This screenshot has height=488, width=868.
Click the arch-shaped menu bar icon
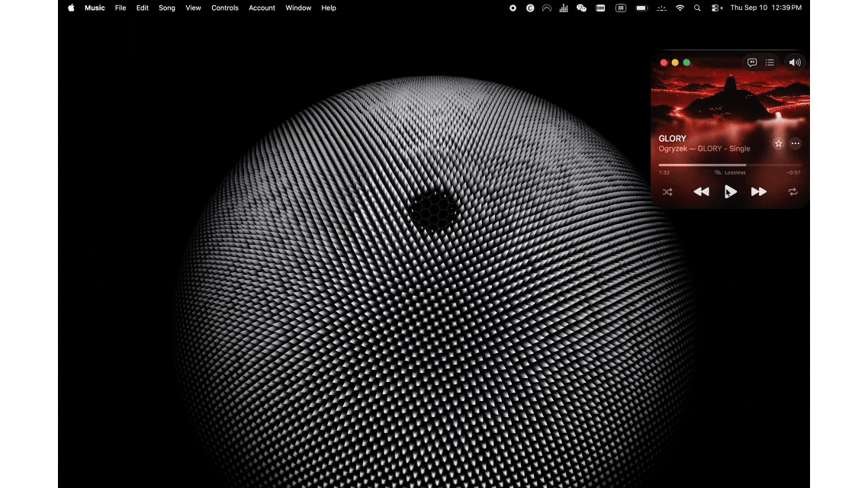click(x=546, y=8)
